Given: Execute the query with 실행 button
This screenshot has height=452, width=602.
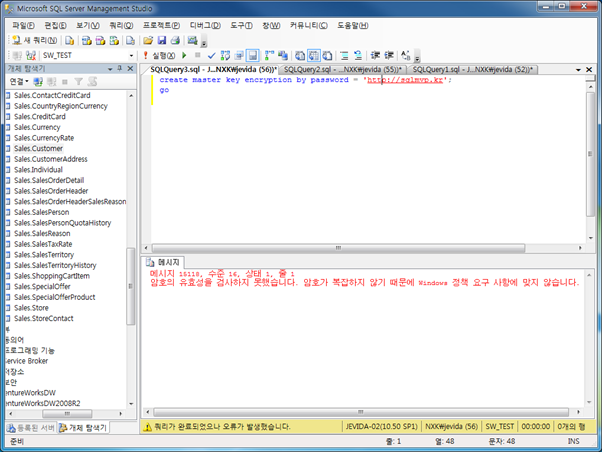Looking at the screenshot, I should coord(159,56).
